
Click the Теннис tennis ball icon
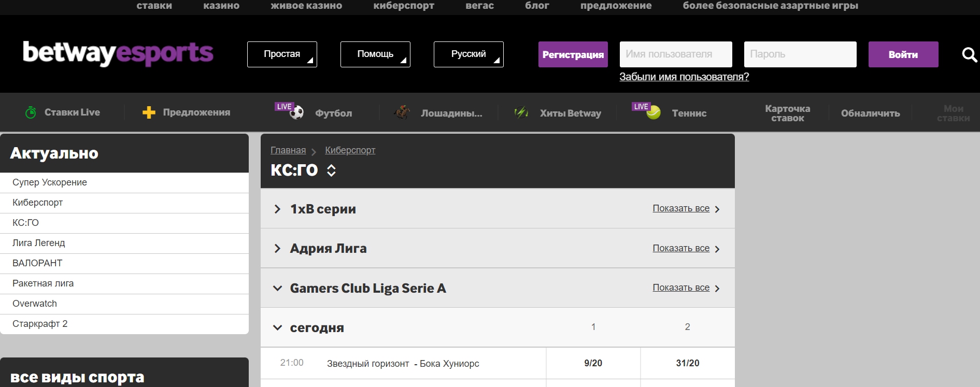click(654, 112)
